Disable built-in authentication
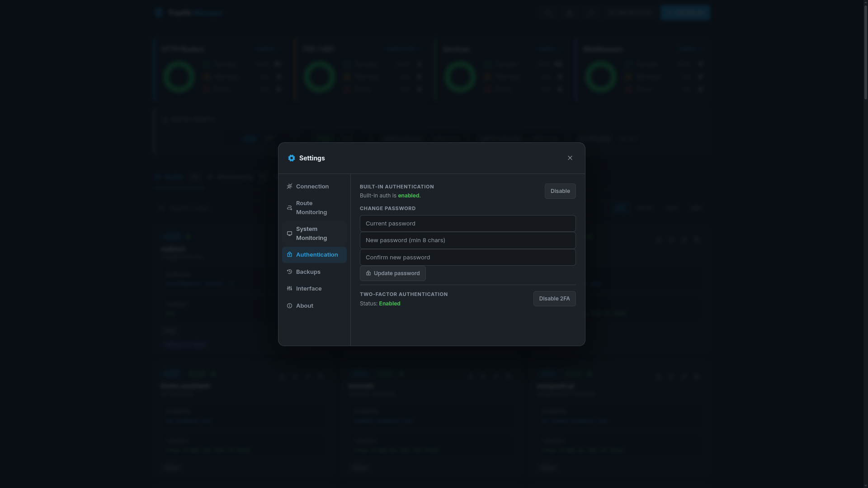868x488 pixels. pyautogui.click(x=560, y=191)
